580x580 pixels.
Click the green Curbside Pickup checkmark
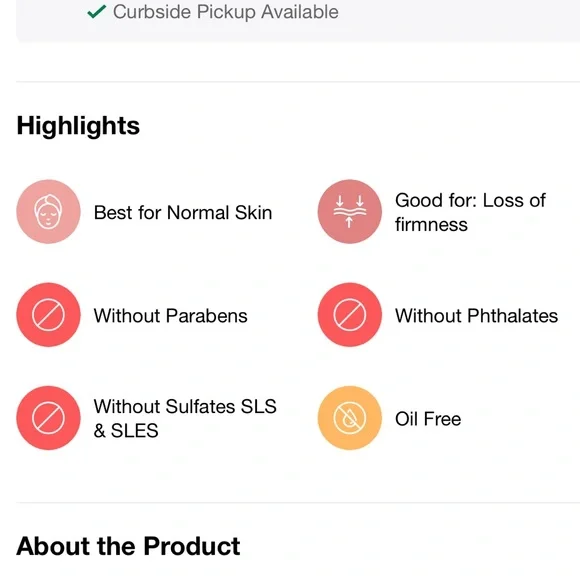pyautogui.click(x=97, y=12)
